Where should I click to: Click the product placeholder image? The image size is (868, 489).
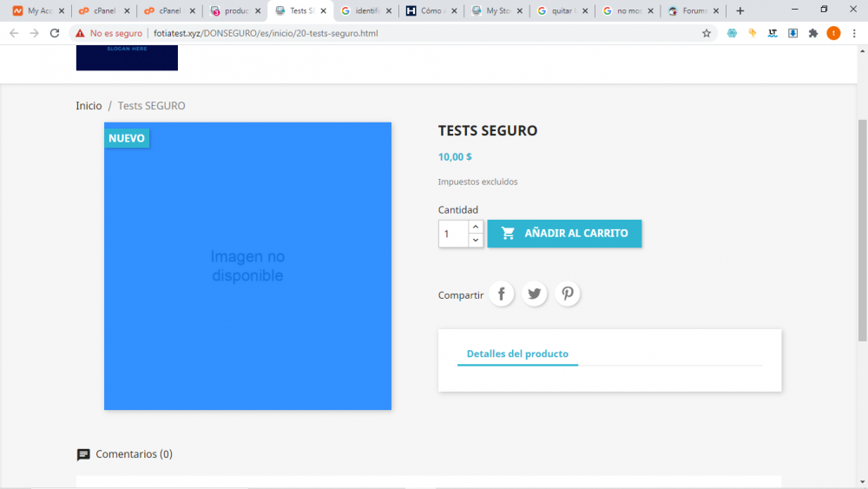coord(247,266)
